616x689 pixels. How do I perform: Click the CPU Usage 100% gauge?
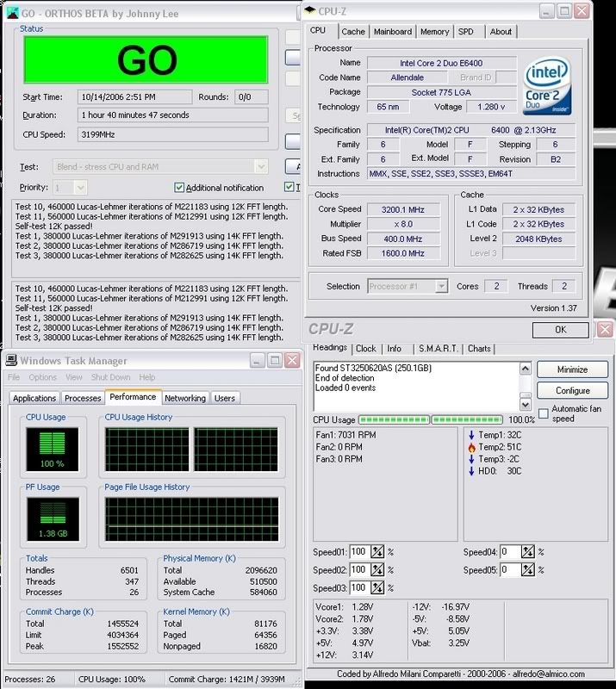pos(53,449)
